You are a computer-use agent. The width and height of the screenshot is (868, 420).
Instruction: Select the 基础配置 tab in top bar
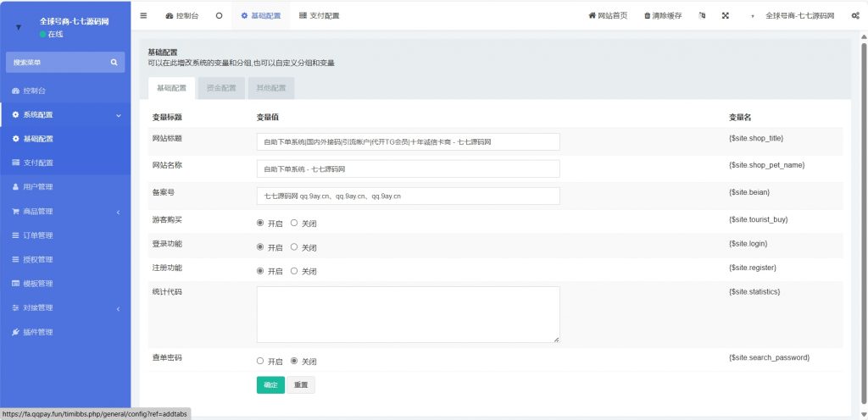(x=261, y=16)
